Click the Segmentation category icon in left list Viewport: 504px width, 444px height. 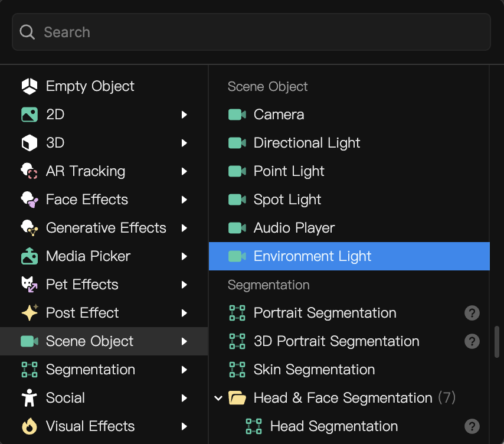pyautogui.click(x=30, y=370)
